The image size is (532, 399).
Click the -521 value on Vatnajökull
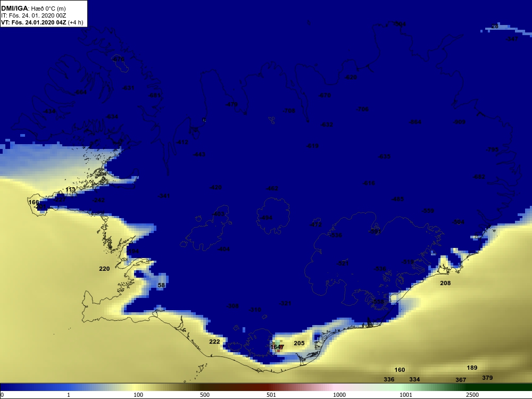pos(342,263)
